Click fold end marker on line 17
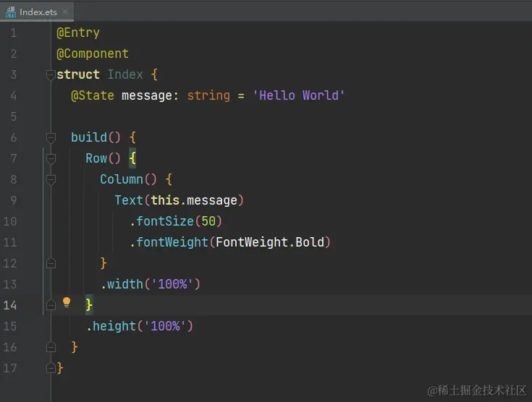The image size is (532, 402). click(51, 368)
